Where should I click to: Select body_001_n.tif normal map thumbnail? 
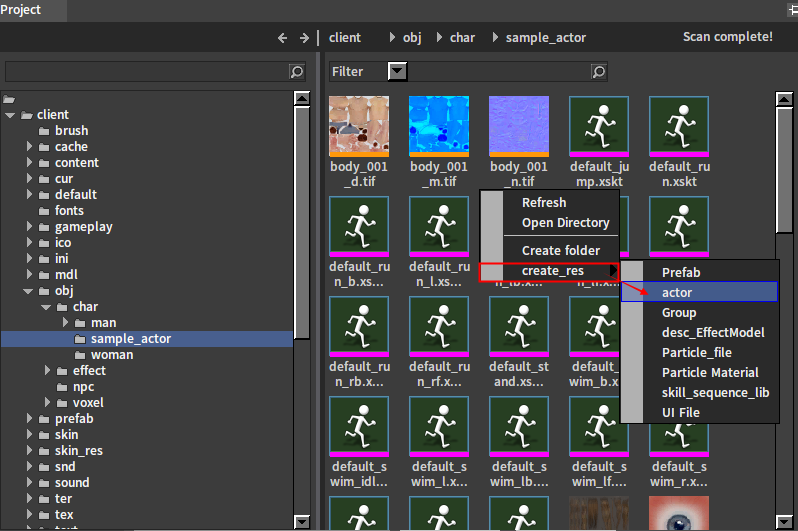(518, 125)
